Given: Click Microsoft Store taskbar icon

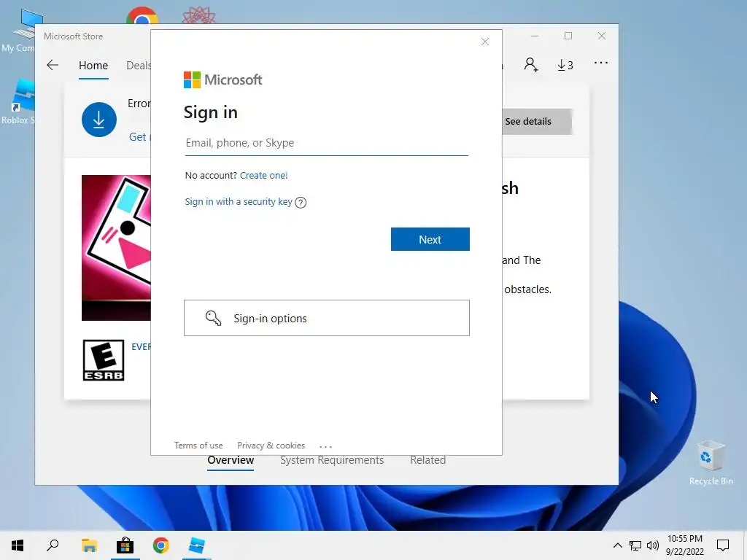Looking at the screenshot, I should [x=125, y=545].
